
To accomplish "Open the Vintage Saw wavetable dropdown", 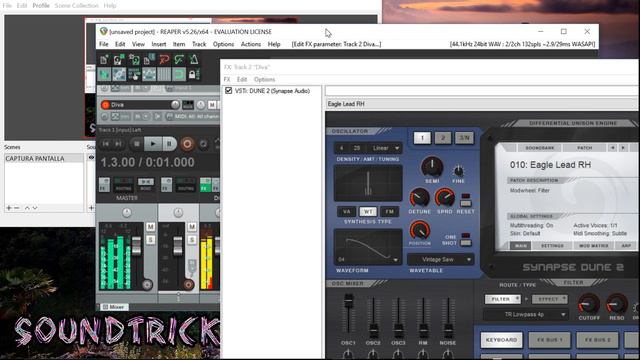I will (x=441, y=260).
